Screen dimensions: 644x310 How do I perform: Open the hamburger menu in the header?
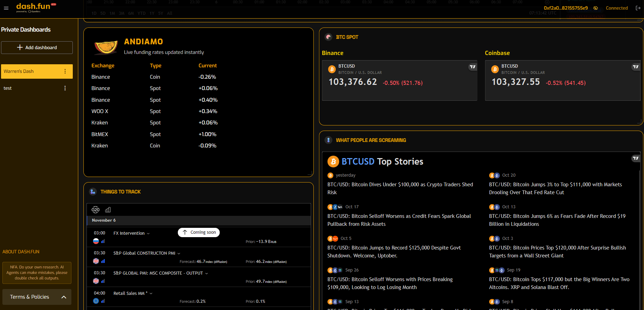click(6, 8)
